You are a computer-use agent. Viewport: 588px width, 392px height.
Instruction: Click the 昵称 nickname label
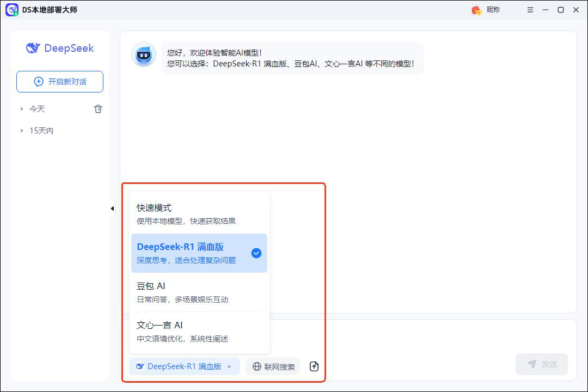tap(493, 10)
